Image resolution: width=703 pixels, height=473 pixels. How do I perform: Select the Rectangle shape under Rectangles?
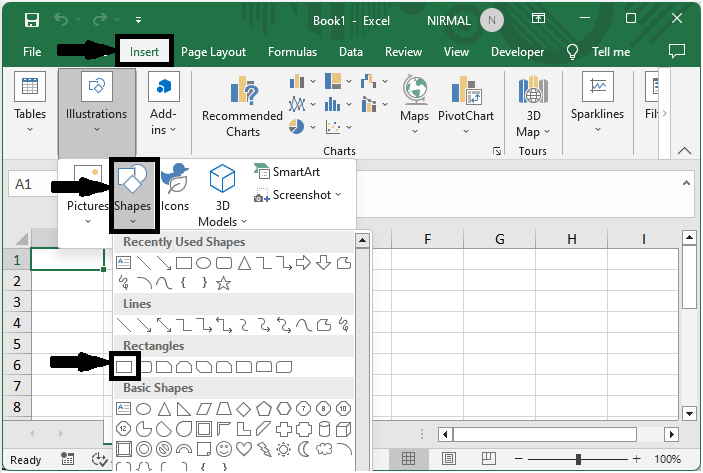point(124,367)
